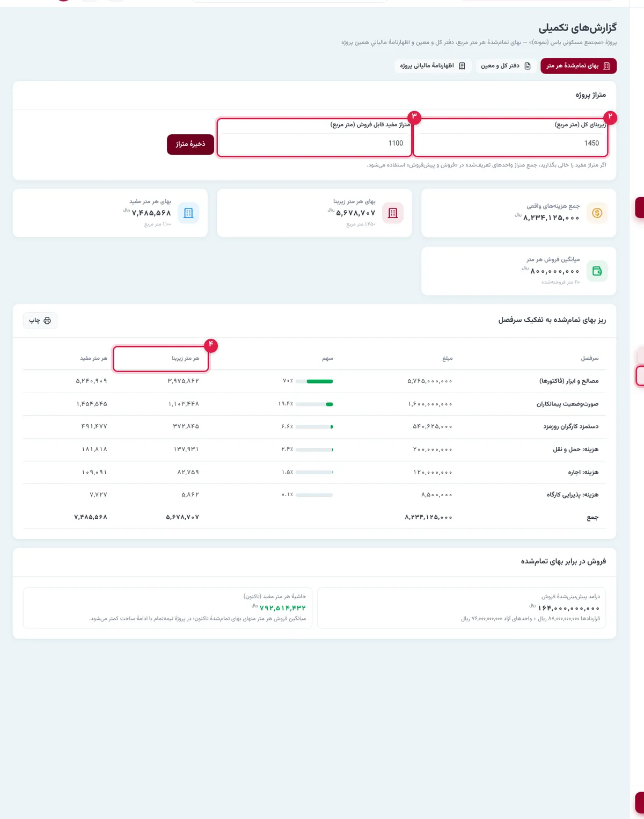
Task: Focus the «زیربنای کل (متر مربع)» input field
Action: (510, 143)
